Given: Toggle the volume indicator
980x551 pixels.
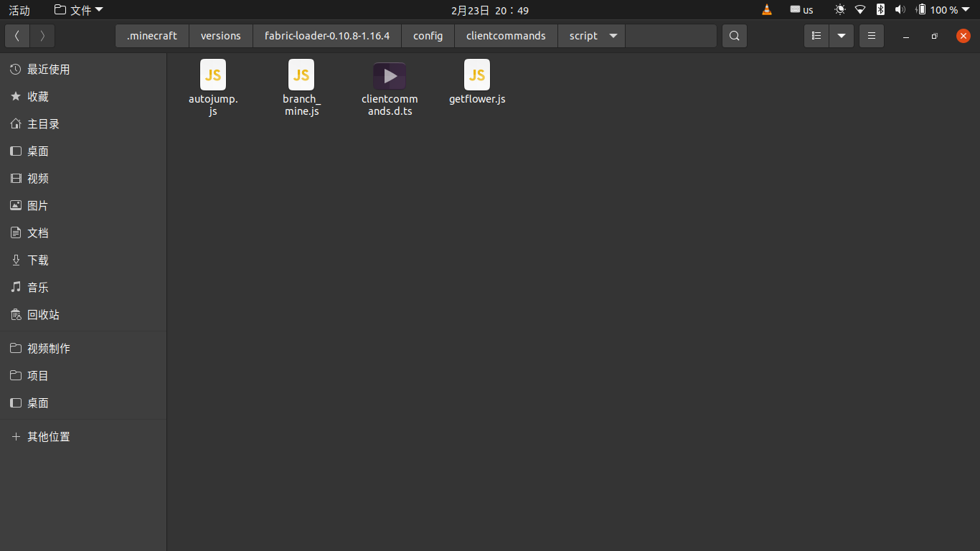Looking at the screenshot, I should pos(900,10).
